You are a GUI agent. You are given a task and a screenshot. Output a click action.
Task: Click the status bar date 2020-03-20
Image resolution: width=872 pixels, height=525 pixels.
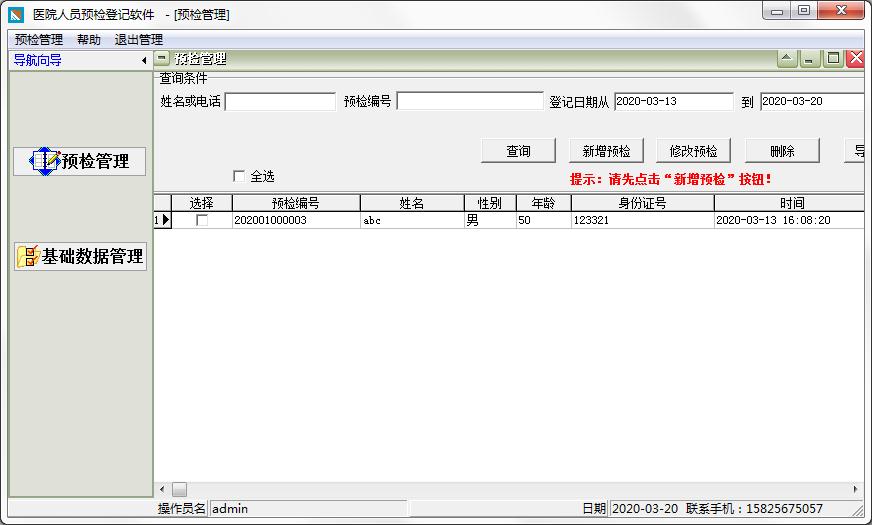[645, 508]
